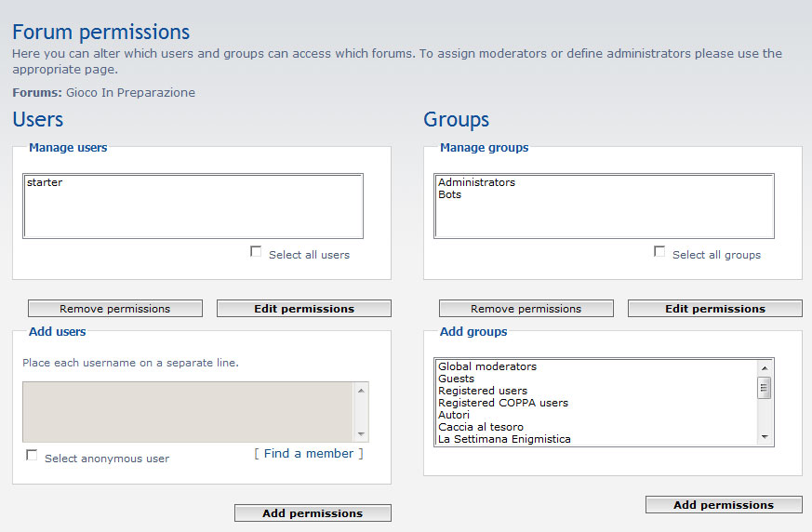This screenshot has width=812, height=532.
Task: Click the usernames textarea scroll down arrow
Action: point(361,434)
